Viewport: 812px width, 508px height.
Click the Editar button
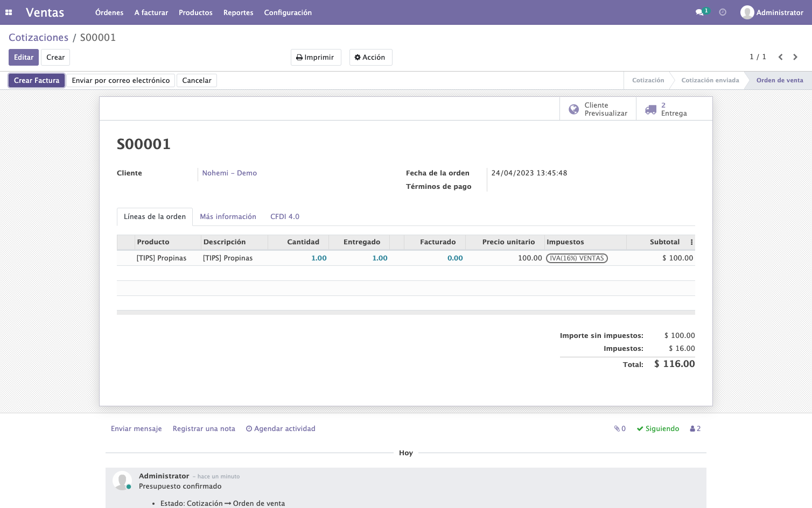[x=24, y=58]
